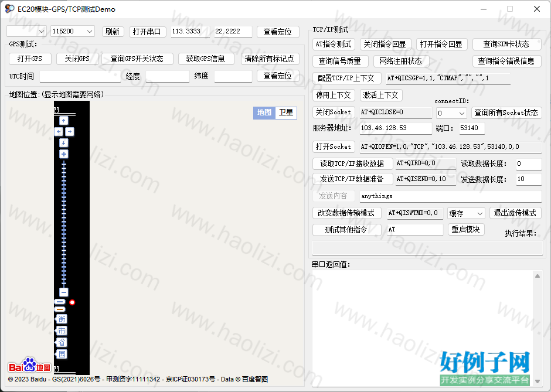This screenshot has width=551, height=392.
Task: Focus the 服务器地址 field 103.46.128.53
Action: tap(396, 128)
